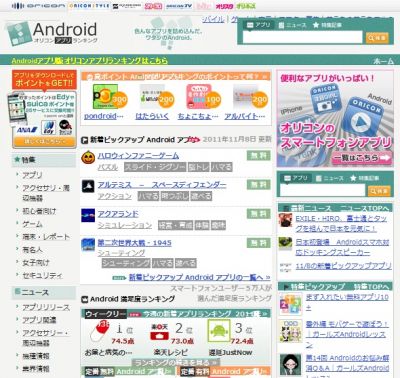Open the pondroid app icon
Viewport: 400px width, 378px height.
pos(105,97)
